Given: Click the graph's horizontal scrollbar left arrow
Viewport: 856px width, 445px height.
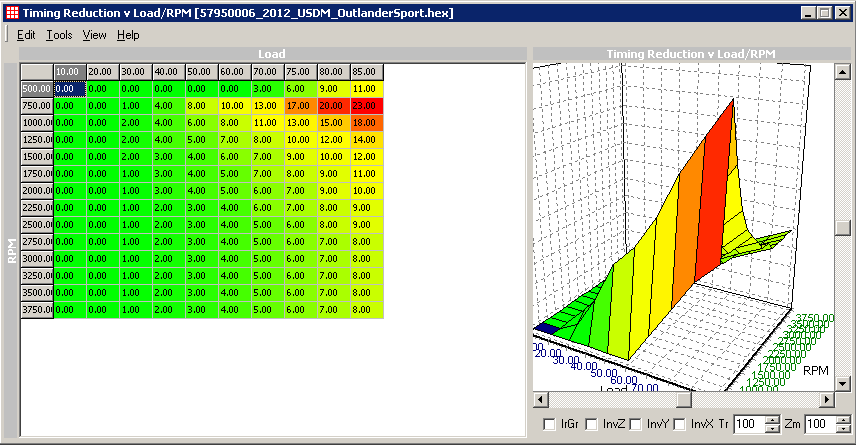Looking at the screenshot, I should coord(541,399).
